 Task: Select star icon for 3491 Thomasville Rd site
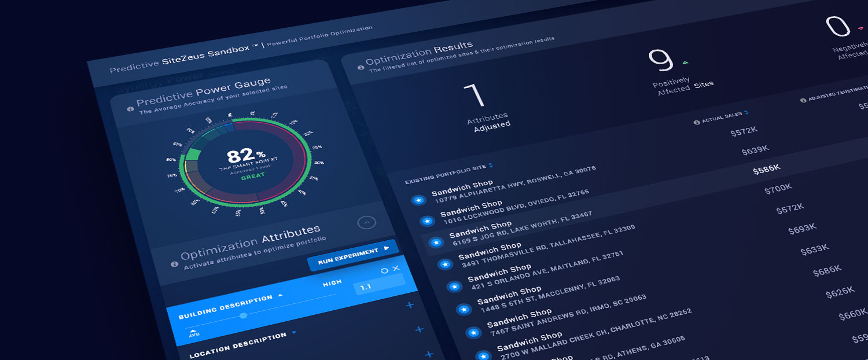point(445,265)
